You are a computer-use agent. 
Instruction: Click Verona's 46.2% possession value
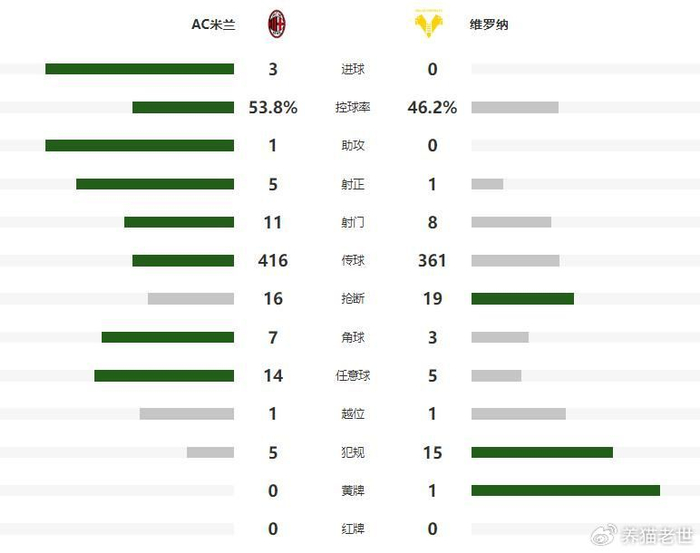(432, 108)
